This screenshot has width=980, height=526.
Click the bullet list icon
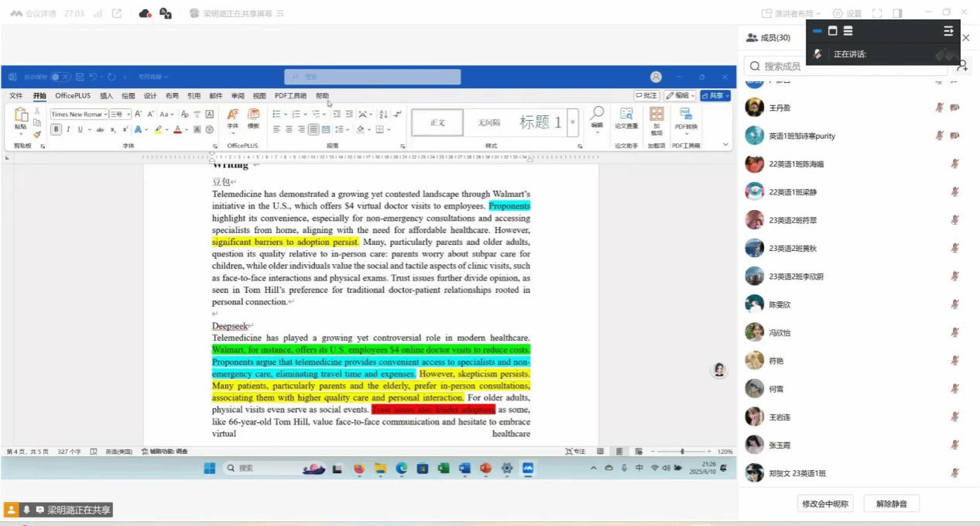[x=276, y=114]
